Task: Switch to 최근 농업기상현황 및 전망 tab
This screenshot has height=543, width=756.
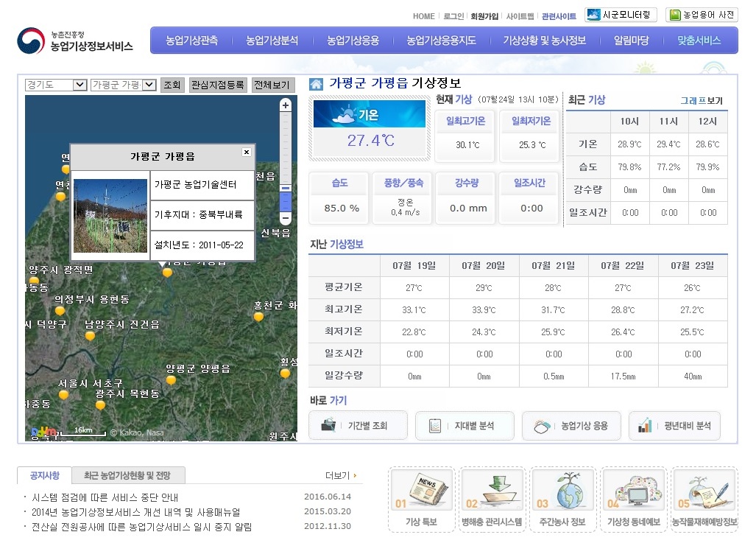Action: 127,475
